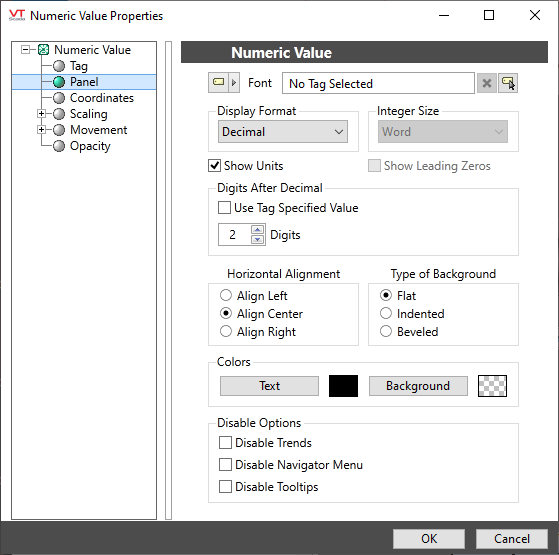Click the tag browser icon beside Font field

pyautogui.click(x=508, y=83)
